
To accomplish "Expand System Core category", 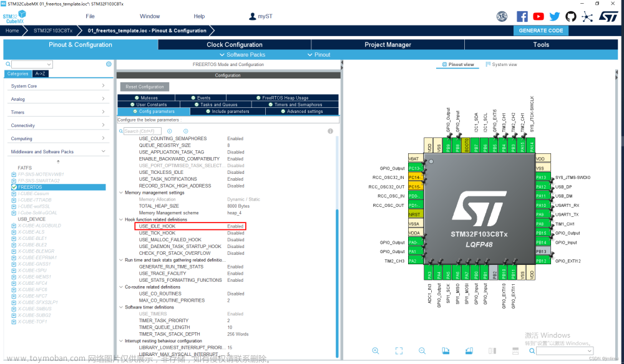I will pyautogui.click(x=103, y=86).
